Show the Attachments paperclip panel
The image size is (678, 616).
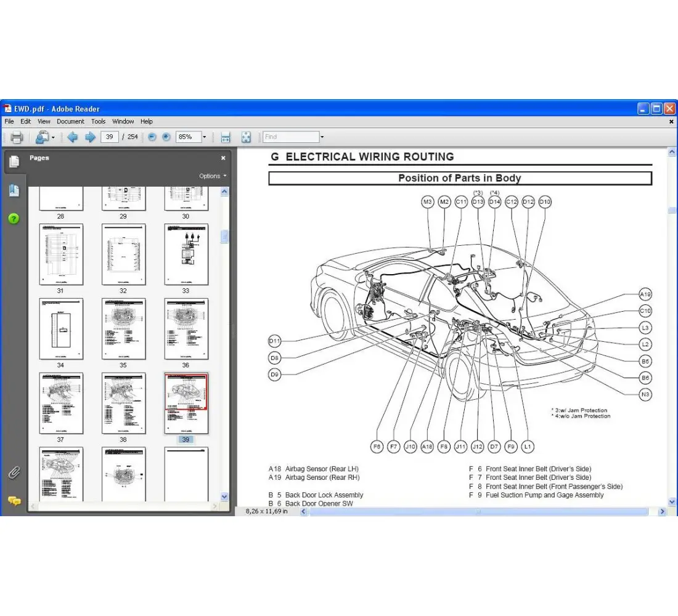point(15,472)
